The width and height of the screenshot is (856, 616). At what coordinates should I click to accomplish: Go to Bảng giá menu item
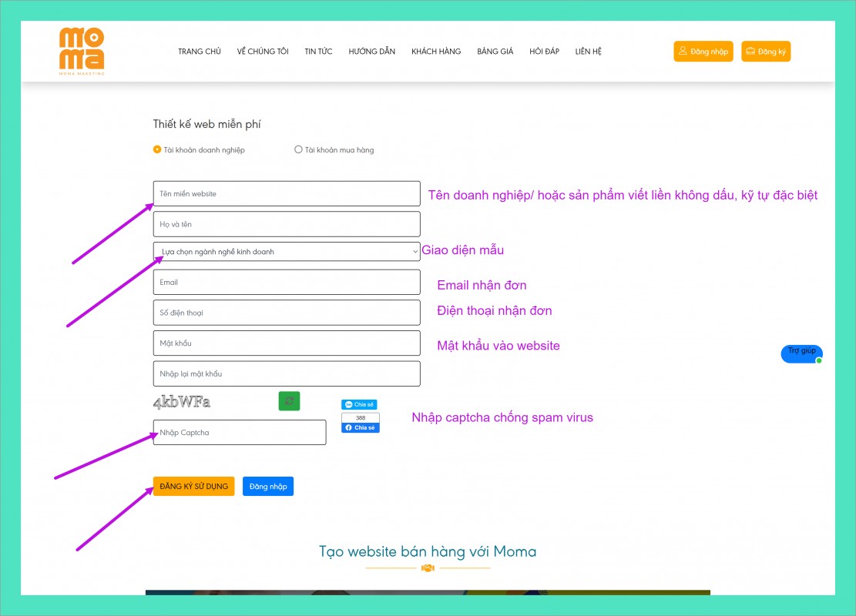coord(495,52)
